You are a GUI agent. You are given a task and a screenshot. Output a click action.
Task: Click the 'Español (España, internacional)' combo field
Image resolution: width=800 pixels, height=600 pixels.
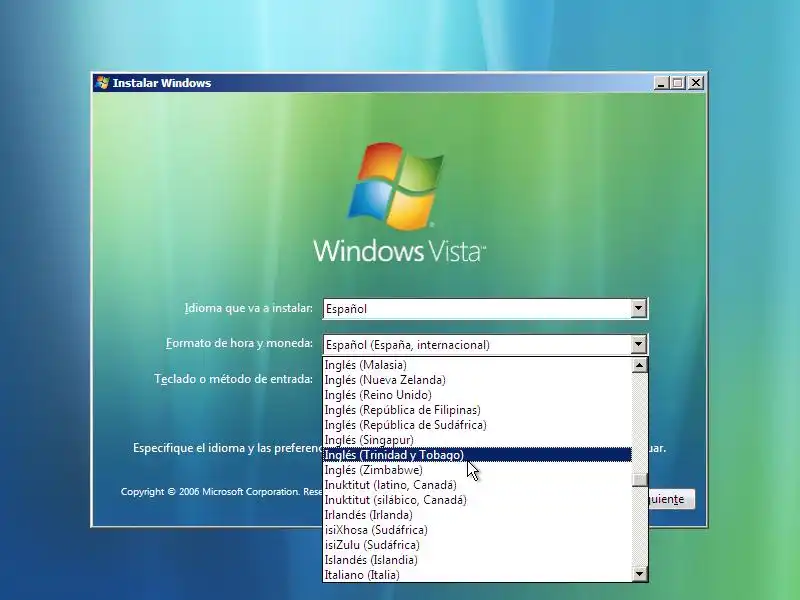coord(485,344)
